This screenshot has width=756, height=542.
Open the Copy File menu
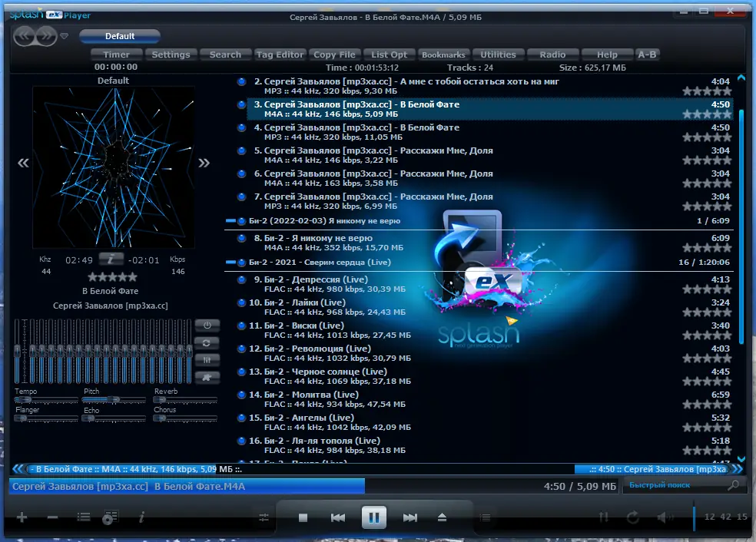click(334, 55)
